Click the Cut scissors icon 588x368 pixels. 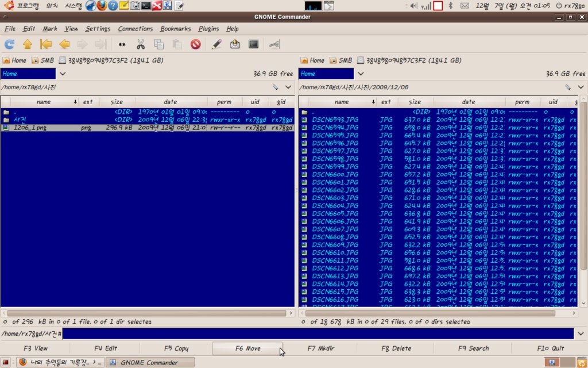[141, 45]
